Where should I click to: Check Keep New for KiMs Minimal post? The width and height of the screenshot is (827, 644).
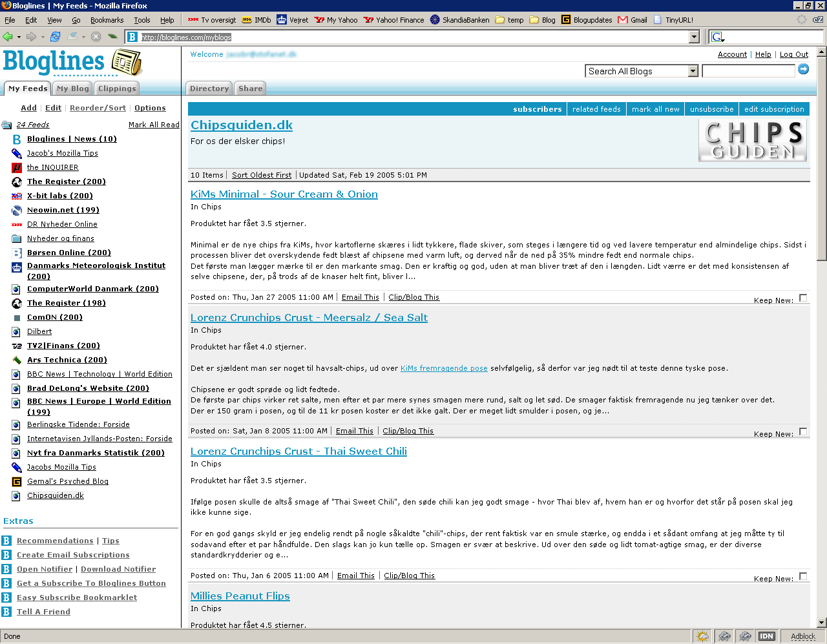[x=803, y=298]
